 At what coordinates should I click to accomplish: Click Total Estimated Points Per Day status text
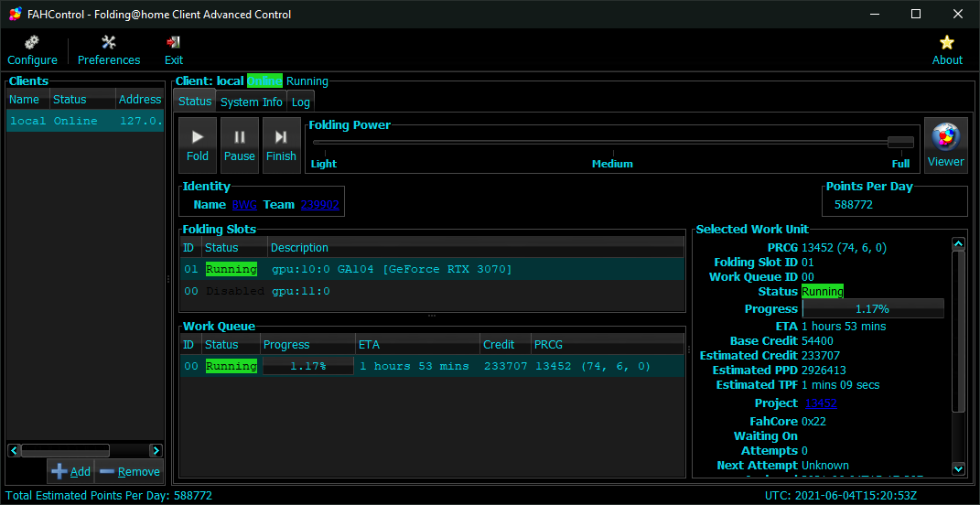tap(109, 496)
